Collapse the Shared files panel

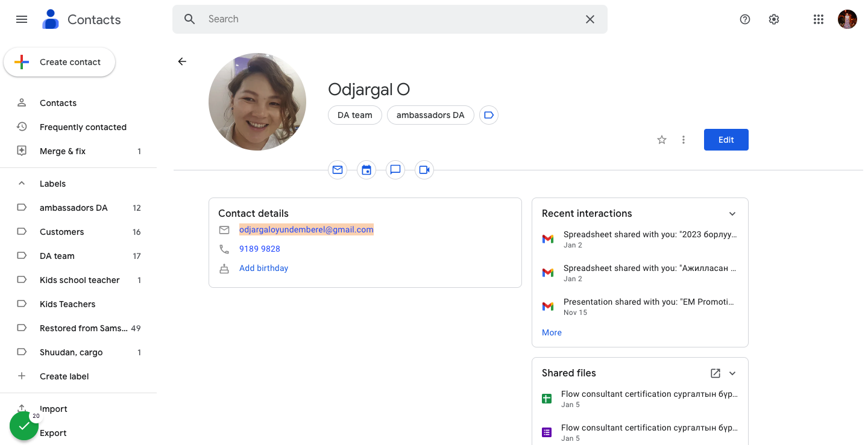tap(732, 373)
